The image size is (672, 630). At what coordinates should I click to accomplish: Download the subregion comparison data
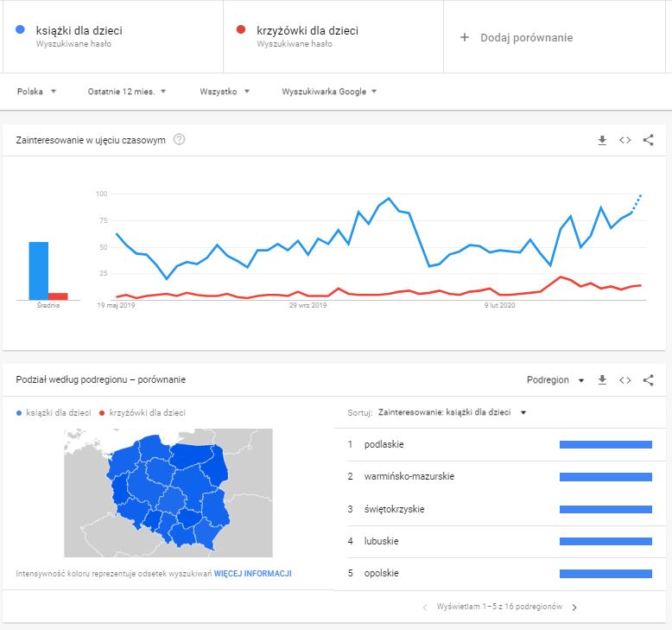(x=602, y=379)
